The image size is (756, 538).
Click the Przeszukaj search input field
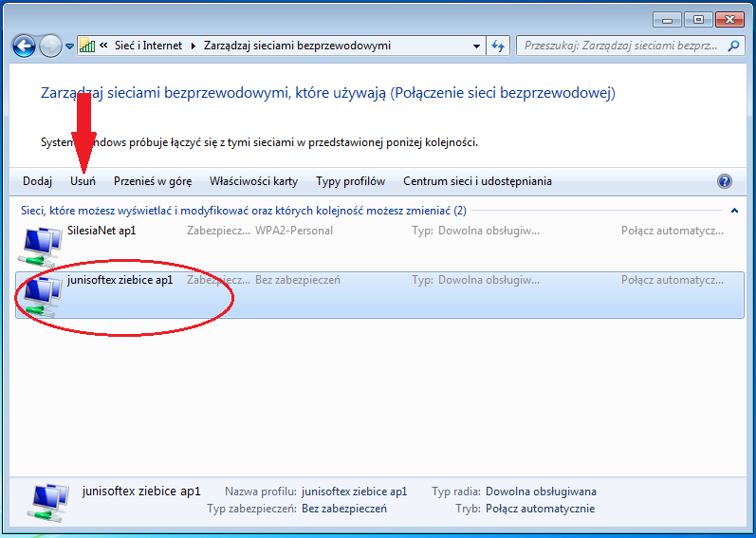point(621,46)
